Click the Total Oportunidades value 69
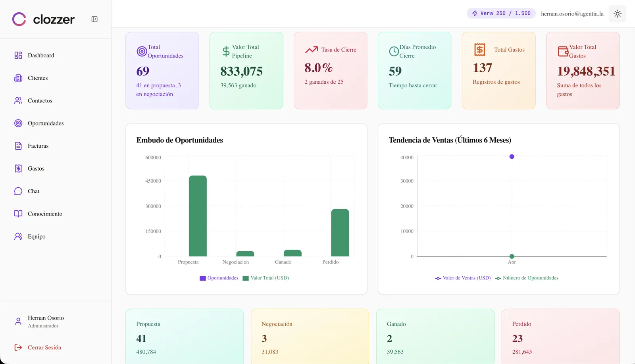Viewport: 635px width, 364px height. pos(143,71)
